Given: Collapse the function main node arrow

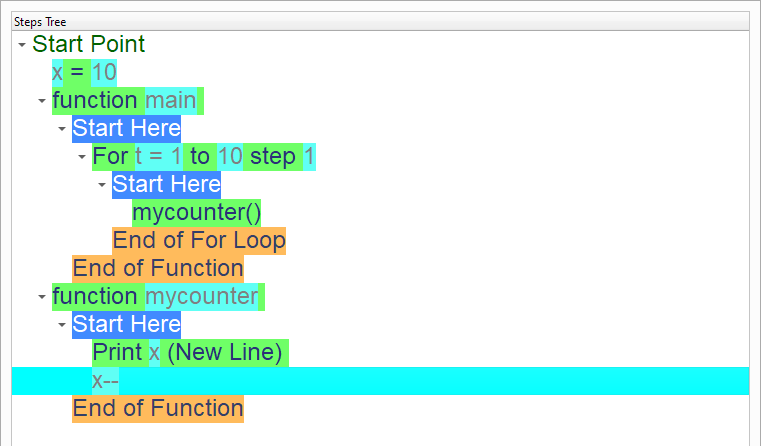Looking at the screenshot, I should coord(42,101).
